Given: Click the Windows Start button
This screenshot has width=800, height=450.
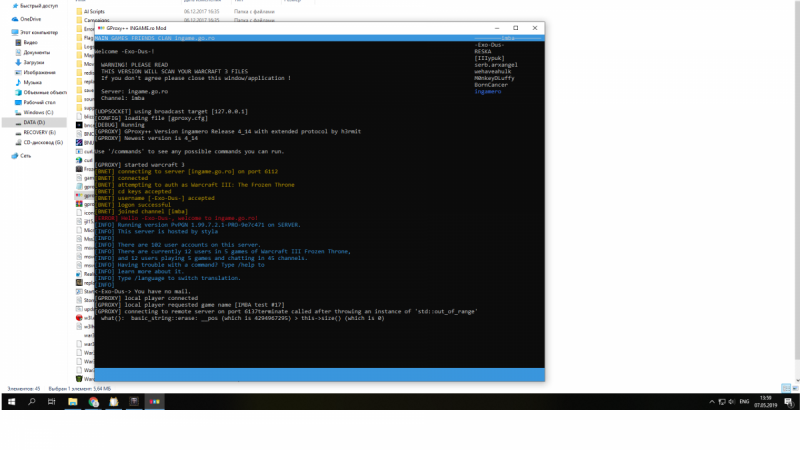Looking at the screenshot, I should [x=12, y=401].
